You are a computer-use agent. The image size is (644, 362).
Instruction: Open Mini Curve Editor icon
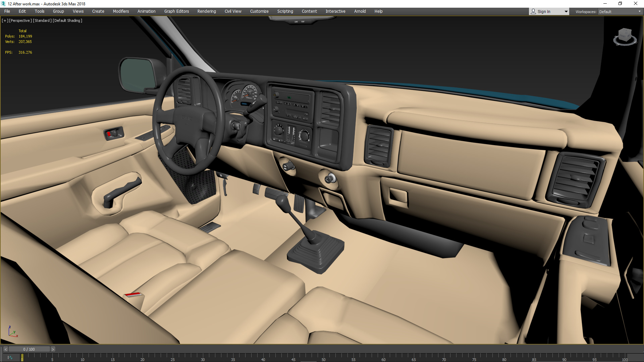10,358
